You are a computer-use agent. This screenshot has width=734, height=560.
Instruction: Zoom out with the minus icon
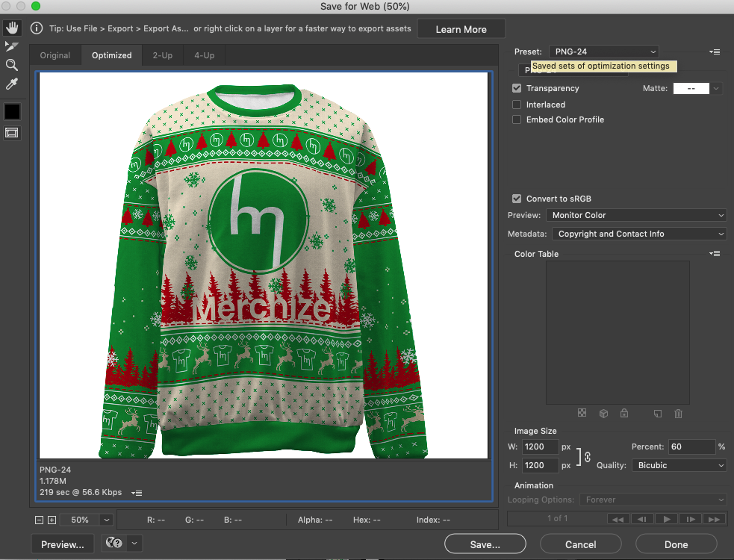pyautogui.click(x=40, y=520)
